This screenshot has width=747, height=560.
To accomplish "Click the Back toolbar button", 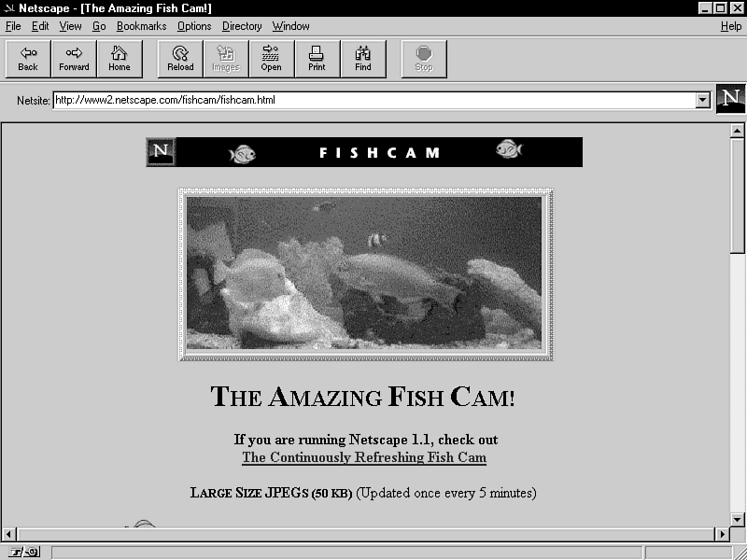I will pos(28,59).
